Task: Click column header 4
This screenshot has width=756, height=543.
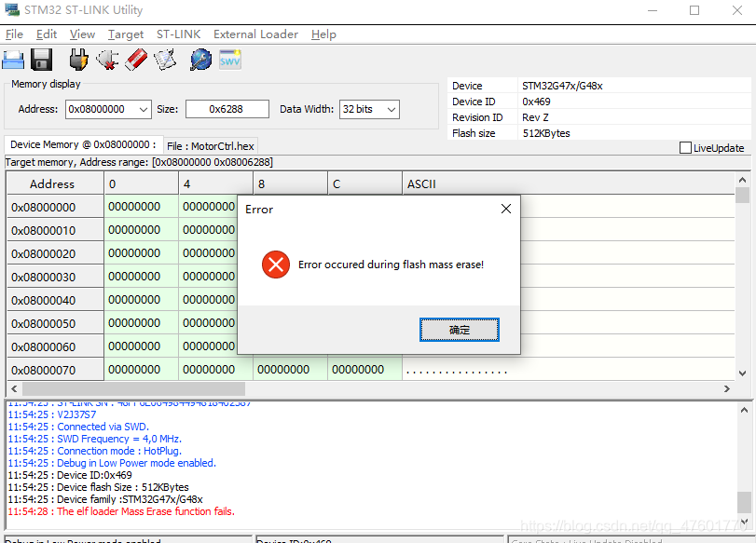Action: [216, 183]
